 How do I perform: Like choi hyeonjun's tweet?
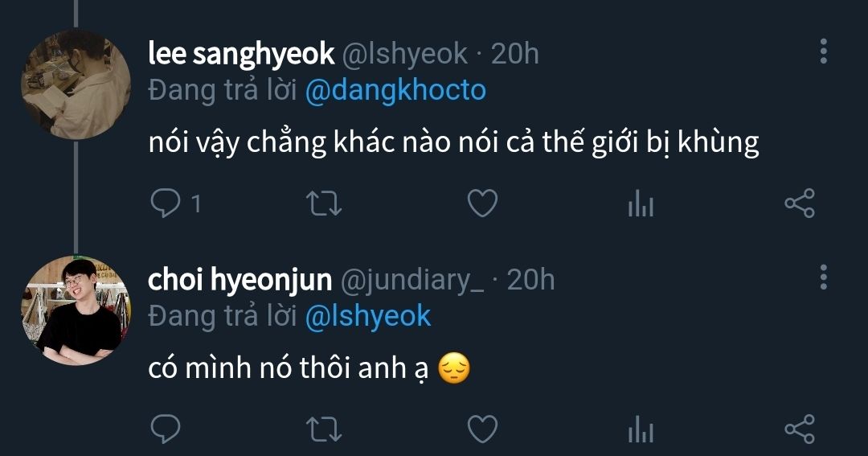[482, 429]
